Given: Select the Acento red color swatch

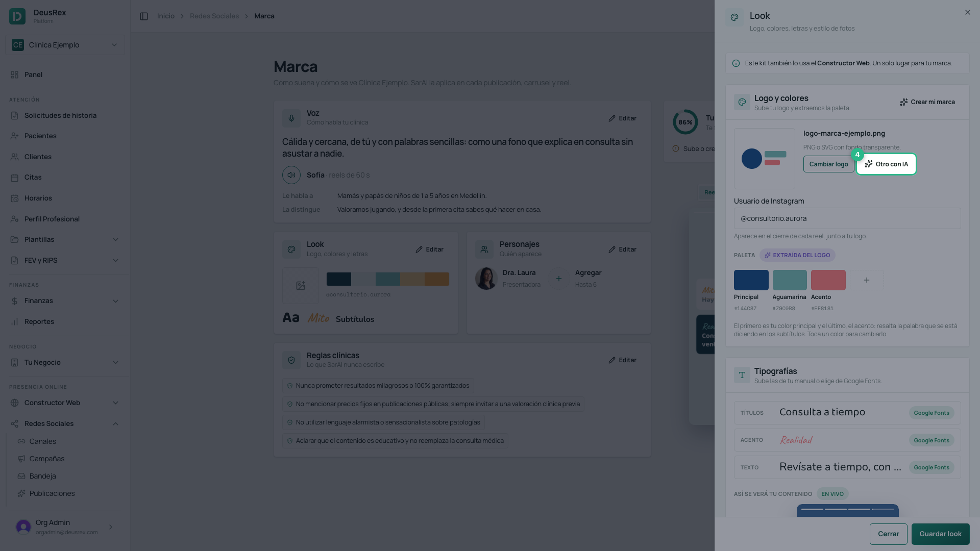Looking at the screenshot, I should [x=828, y=280].
